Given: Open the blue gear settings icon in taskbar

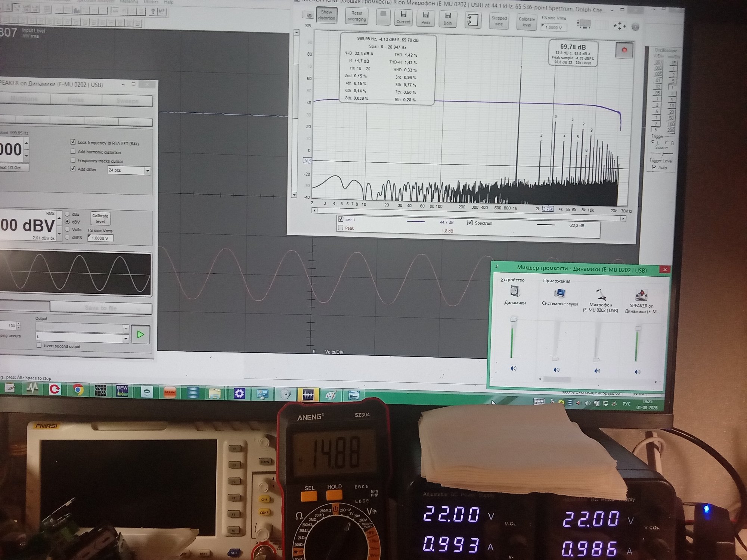Looking at the screenshot, I should coord(239,393).
